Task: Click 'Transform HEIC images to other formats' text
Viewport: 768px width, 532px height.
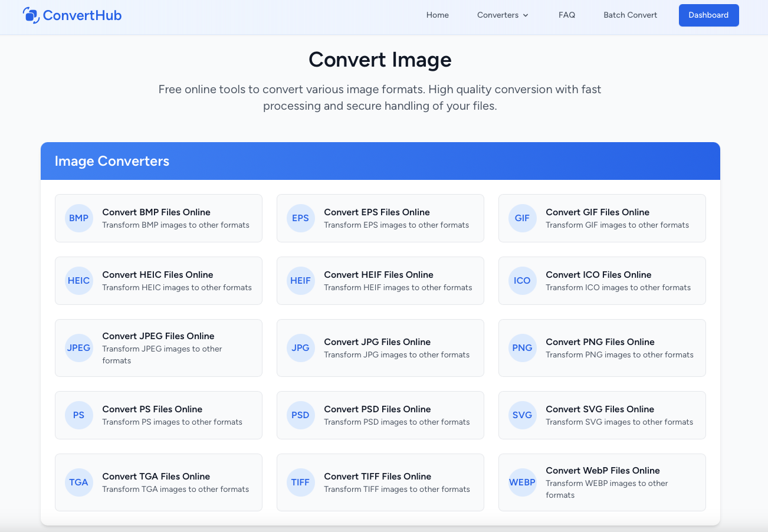Action: (177, 288)
